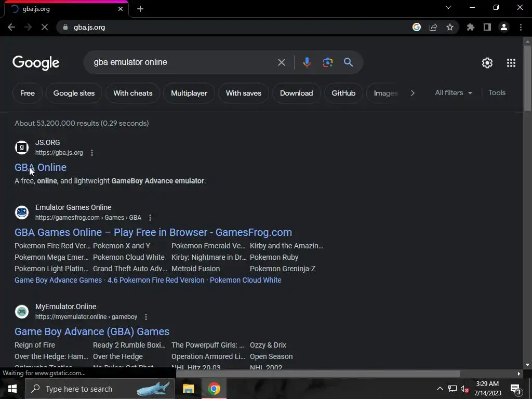Bookmark this page with the star icon
The height and width of the screenshot is (399, 532).
(450, 27)
